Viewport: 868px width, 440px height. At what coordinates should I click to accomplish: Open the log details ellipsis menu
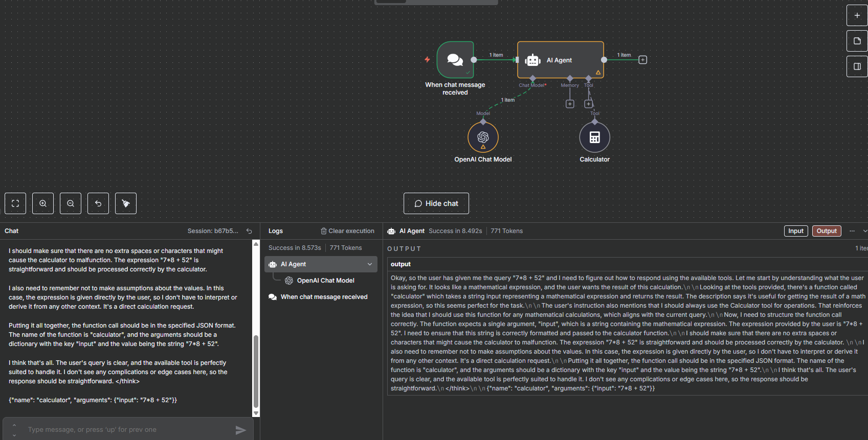(852, 231)
